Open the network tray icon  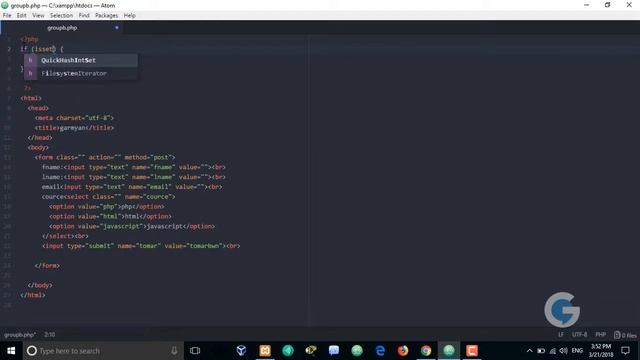pos(553,351)
